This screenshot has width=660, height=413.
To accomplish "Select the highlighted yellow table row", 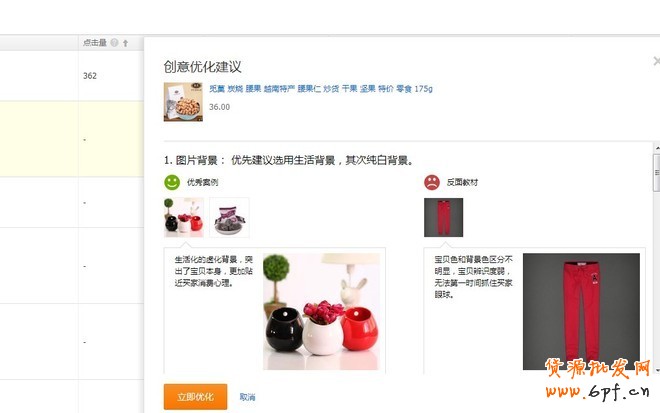I will click(72, 139).
